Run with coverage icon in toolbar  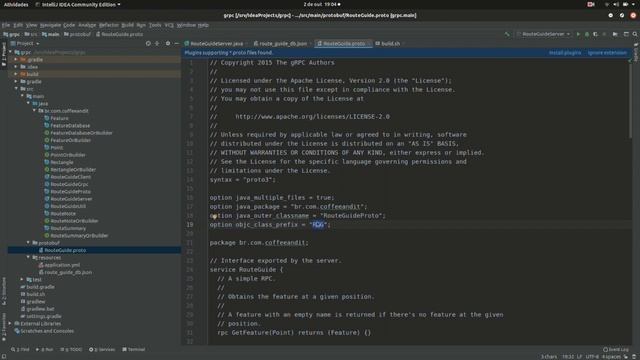coord(596,34)
